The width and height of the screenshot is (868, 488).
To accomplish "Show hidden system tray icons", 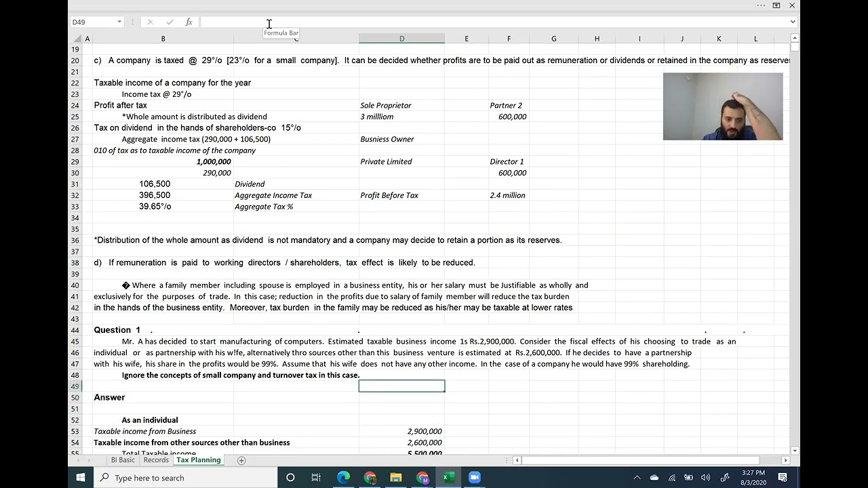I will [637, 477].
